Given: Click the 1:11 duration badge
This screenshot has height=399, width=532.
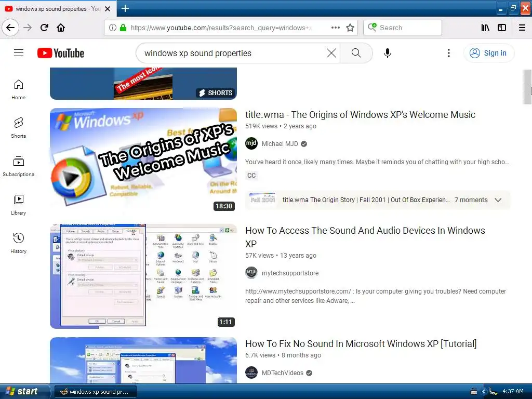Looking at the screenshot, I should point(225,322).
